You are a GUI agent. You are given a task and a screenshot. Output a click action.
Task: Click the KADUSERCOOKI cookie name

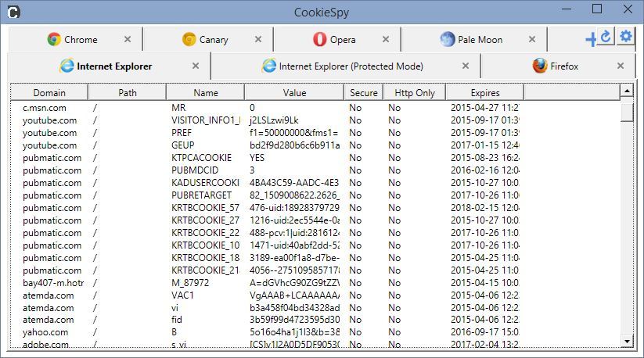[205, 182]
